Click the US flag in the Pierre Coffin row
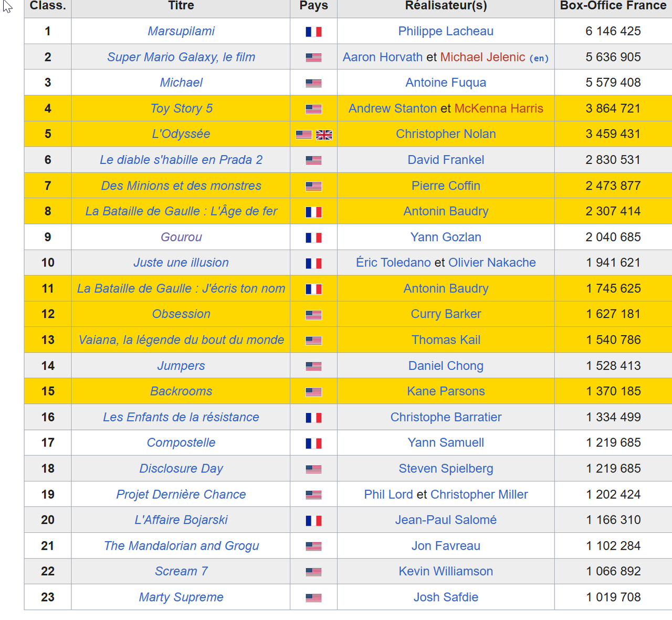 point(313,187)
